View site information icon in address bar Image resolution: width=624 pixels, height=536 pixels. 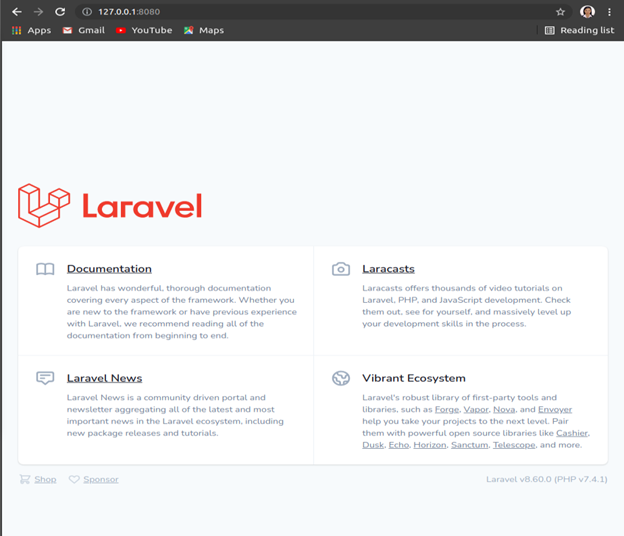tap(87, 12)
